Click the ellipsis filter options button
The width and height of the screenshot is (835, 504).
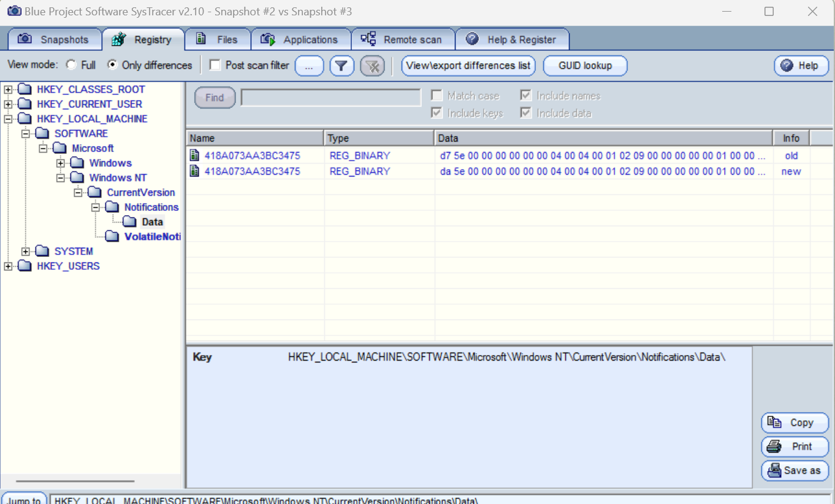[x=310, y=66]
